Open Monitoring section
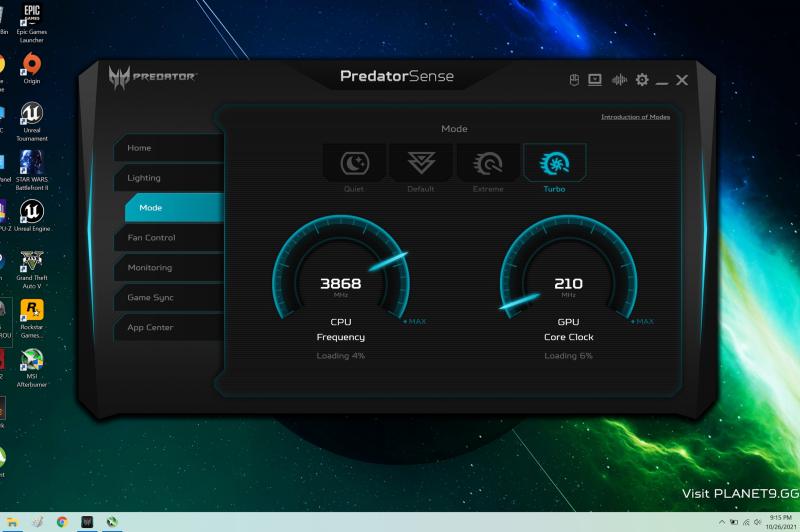The image size is (800, 532). (169, 267)
